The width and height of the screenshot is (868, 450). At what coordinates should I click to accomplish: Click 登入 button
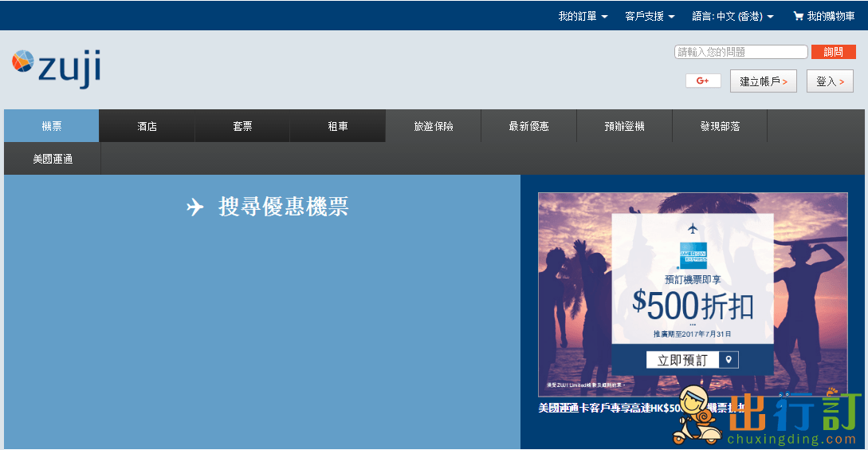click(830, 81)
